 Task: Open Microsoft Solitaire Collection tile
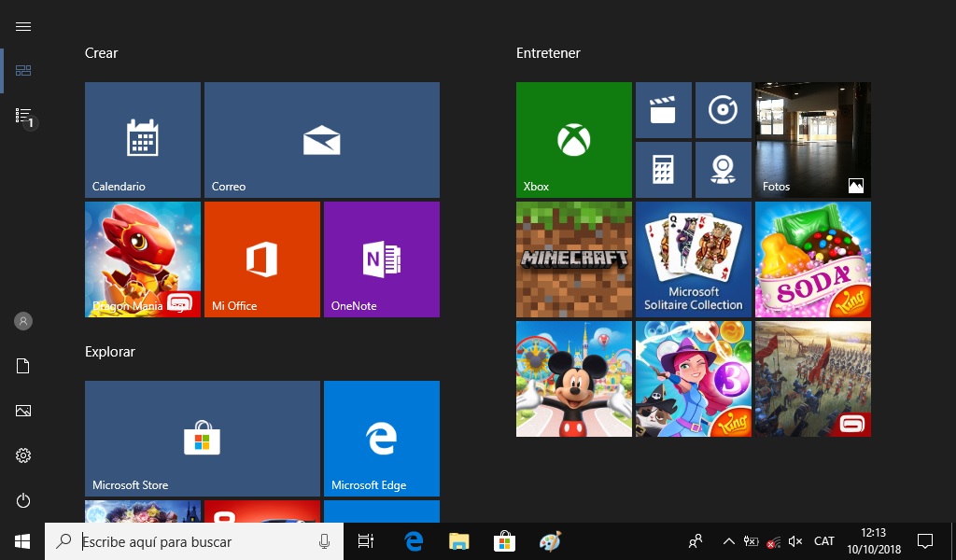694,259
